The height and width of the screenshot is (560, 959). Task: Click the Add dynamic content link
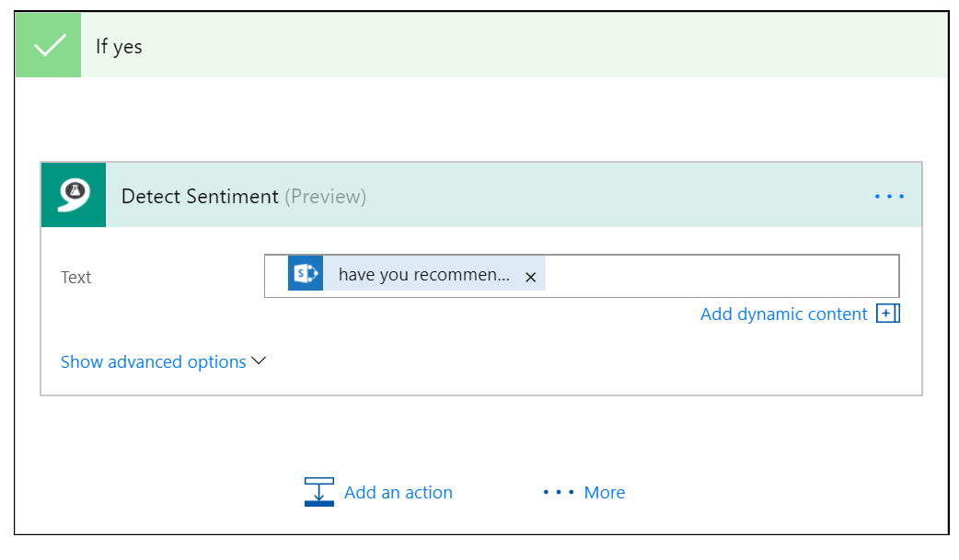coord(783,314)
